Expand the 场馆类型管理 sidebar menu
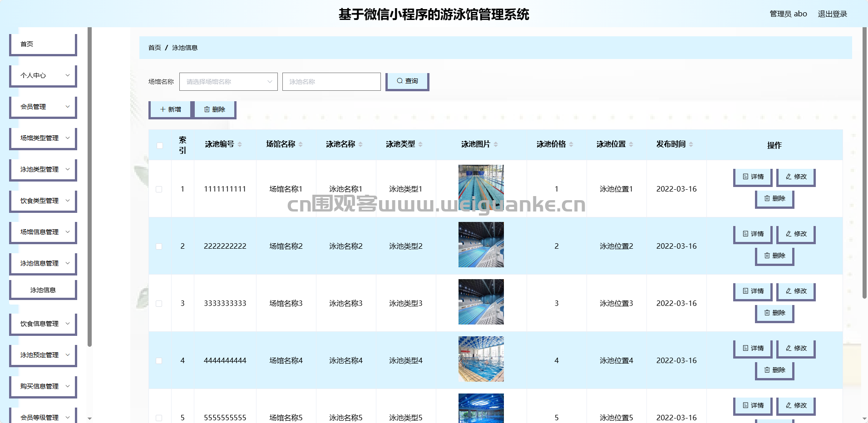The height and width of the screenshot is (423, 868). coord(43,138)
